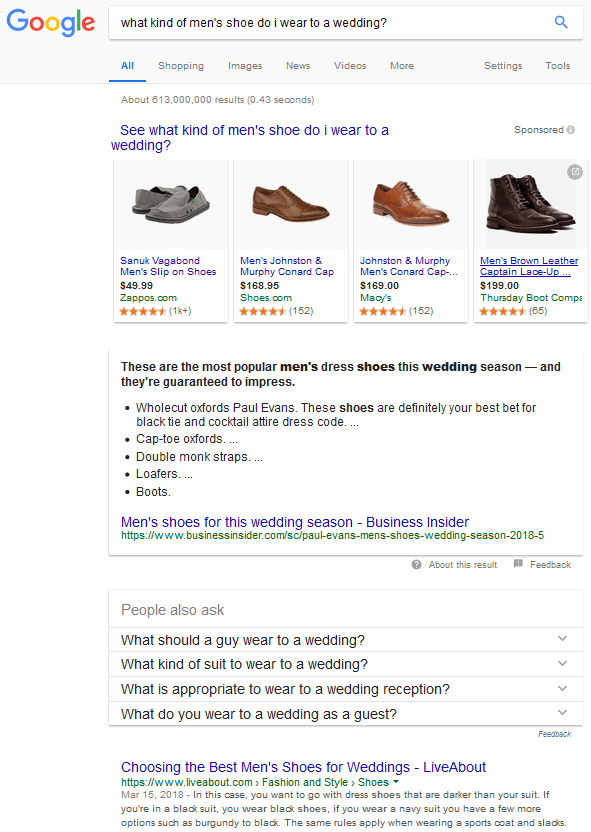Viewport: 591px width, 832px height.
Task: Switch to the News tab
Action: point(298,66)
